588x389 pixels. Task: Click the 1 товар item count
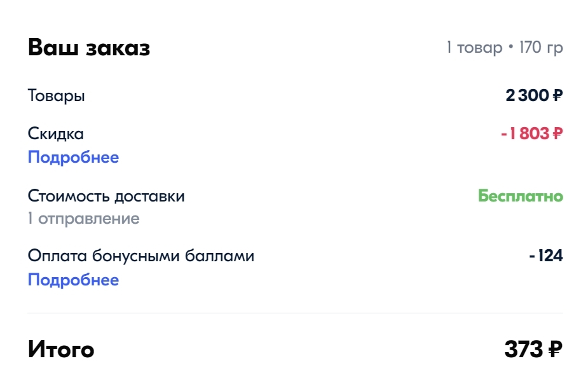coord(474,48)
